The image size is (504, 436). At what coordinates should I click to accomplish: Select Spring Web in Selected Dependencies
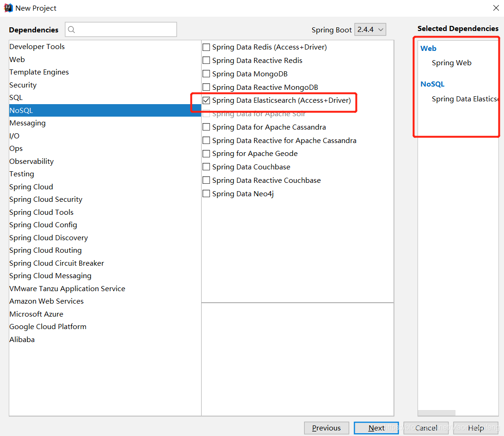click(x=451, y=63)
